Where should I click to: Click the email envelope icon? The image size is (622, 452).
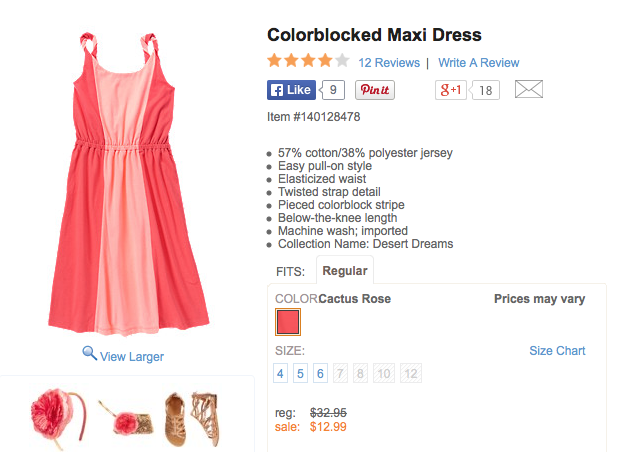coord(528,90)
